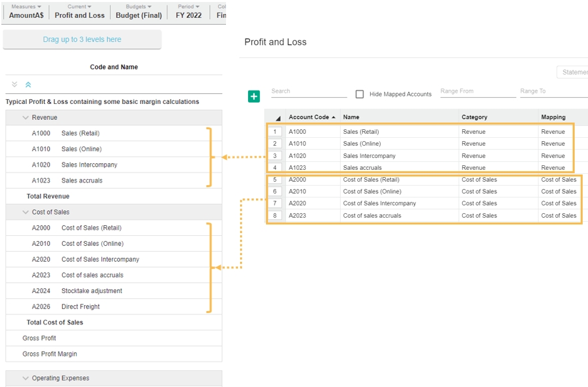
Task: Open the Current Profit and Loss dropdown
Action: point(79,11)
